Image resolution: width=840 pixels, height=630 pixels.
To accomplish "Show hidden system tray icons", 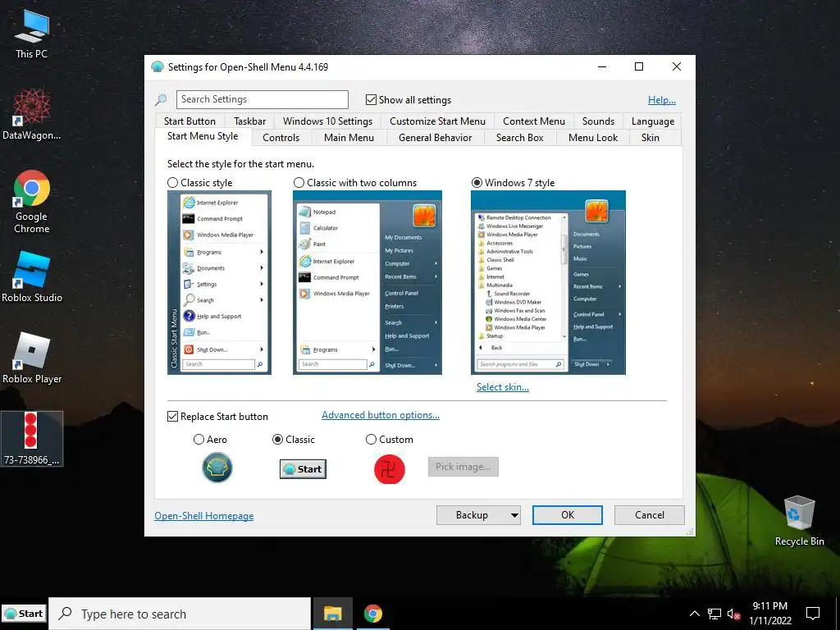I will [694, 614].
